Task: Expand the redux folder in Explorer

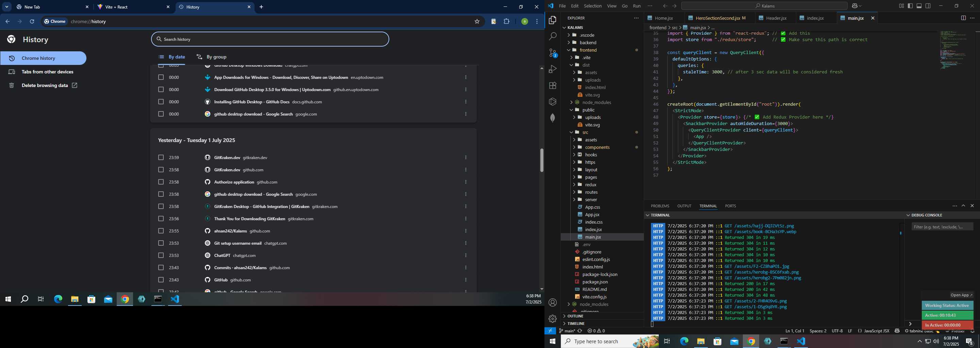Action: [x=574, y=185]
